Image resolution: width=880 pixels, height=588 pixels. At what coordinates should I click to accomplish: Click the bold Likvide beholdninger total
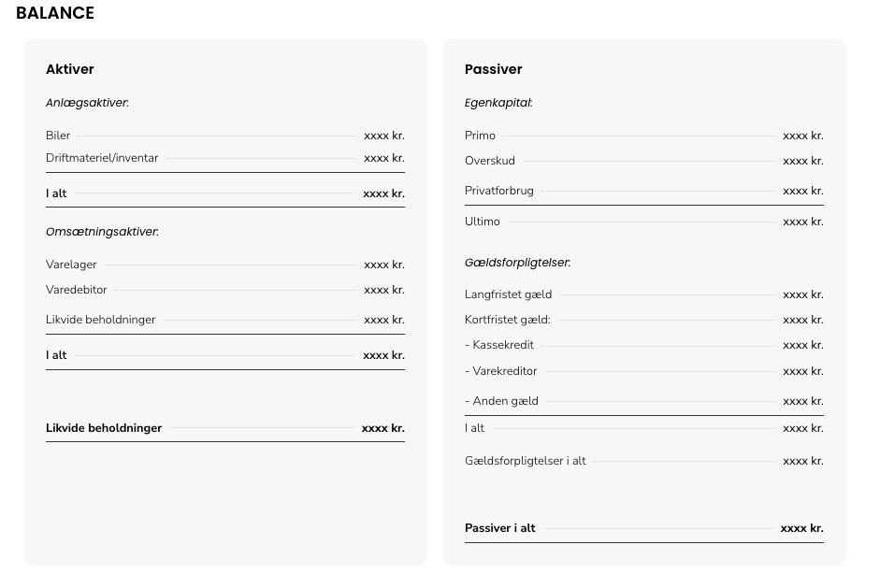coord(225,428)
